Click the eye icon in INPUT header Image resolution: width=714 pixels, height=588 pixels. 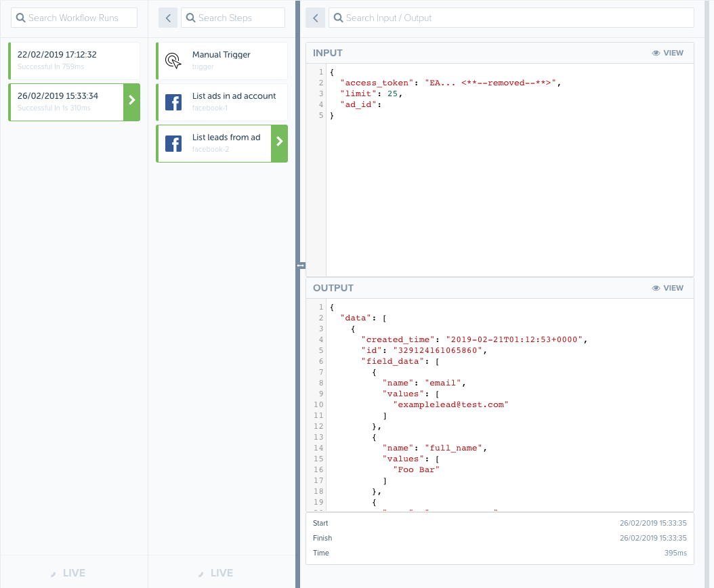(x=656, y=53)
